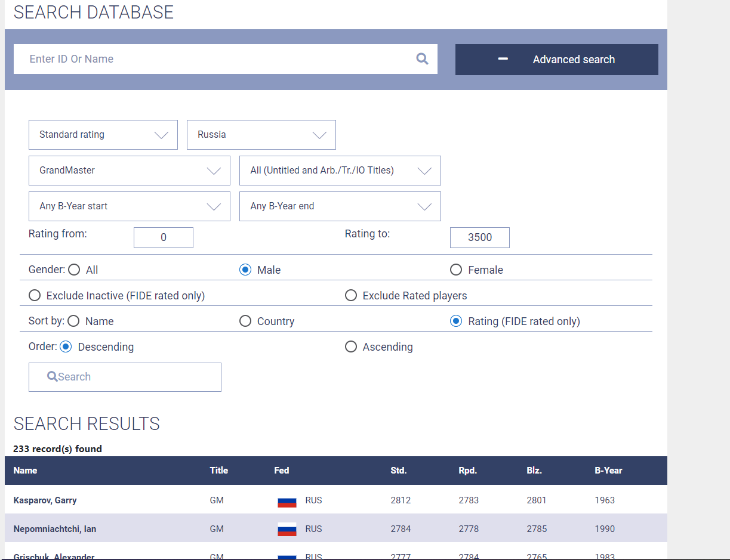Click the magnifying glass search icon
The image size is (730, 560).
[x=422, y=59]
